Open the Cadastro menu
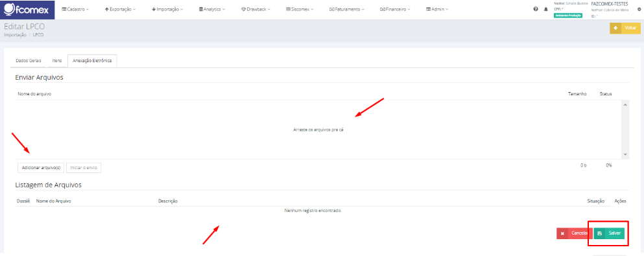Viewport: 644px width, 256px height. pyautogui.click(x=75, y=9)
